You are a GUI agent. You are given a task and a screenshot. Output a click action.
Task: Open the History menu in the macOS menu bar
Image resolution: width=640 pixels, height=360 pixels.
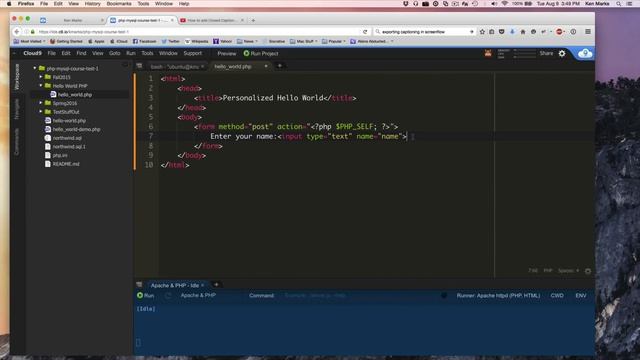[92, 3]
